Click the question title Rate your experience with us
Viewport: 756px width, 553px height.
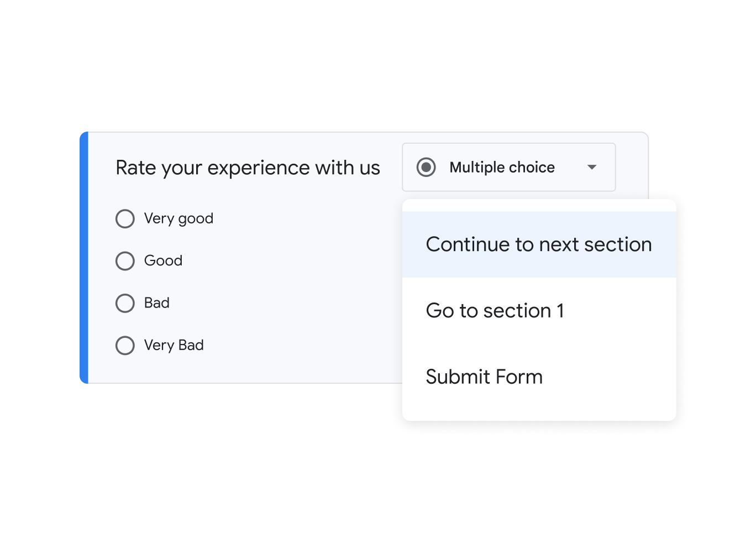(x=248, y=167)
